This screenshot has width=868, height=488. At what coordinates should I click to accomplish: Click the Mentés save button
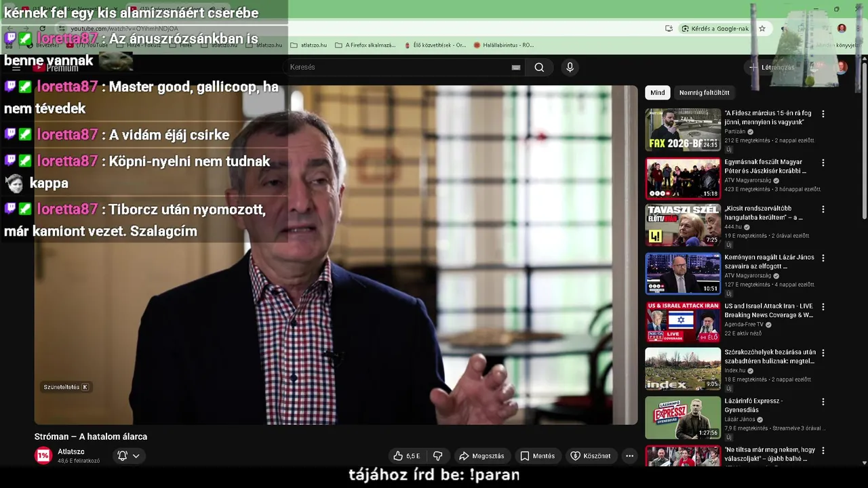[537, 456]
